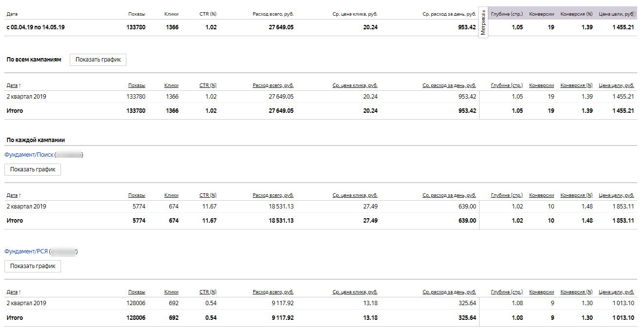Sort all-campaigns table by "Показы"

click(137, 85)
